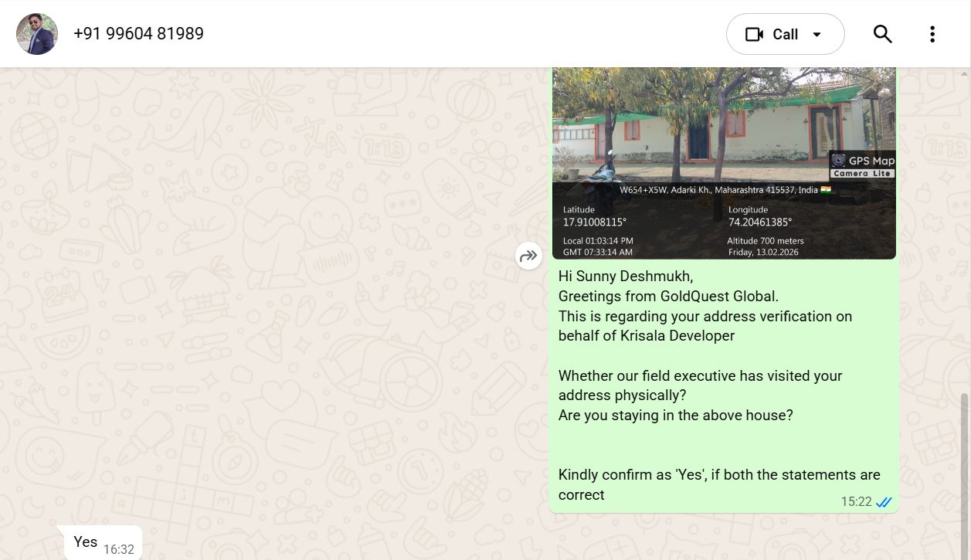This screenshot has width=971, height=560.
Task: Select the received 'Yes' message
Action: (86, 542)
